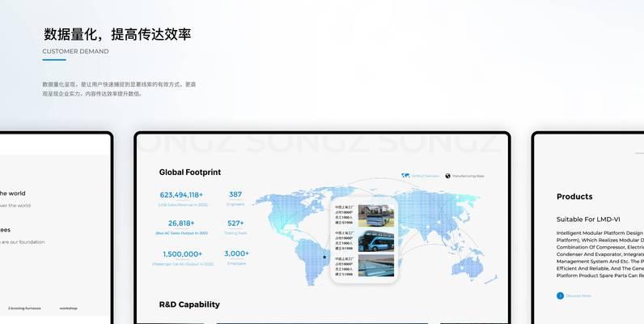This screenshot has width=644, height=324.
Task: Select the Manufacturing Base legend label
Action: [x=468, y=176]
